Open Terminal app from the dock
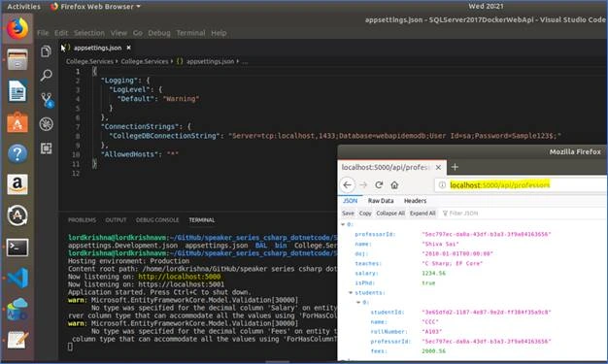The height and width of the screenshot is (364, 608). coord(17,247)
